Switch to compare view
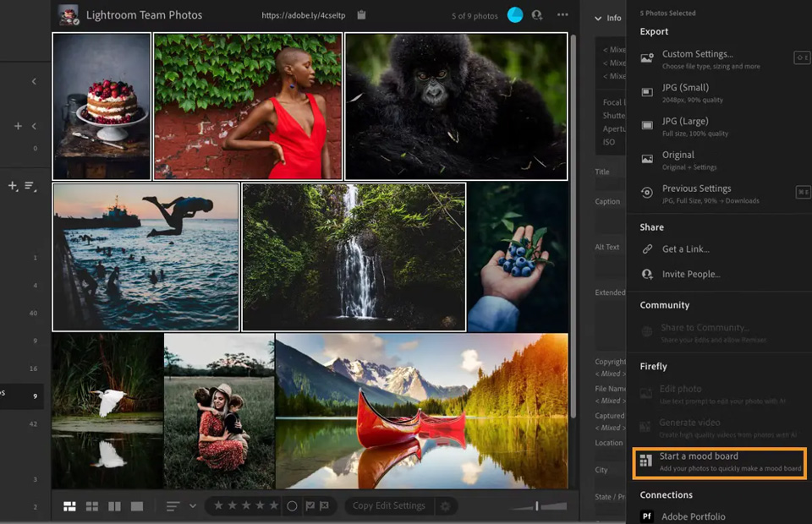This screenshot has width=812, height=524. 114,506
